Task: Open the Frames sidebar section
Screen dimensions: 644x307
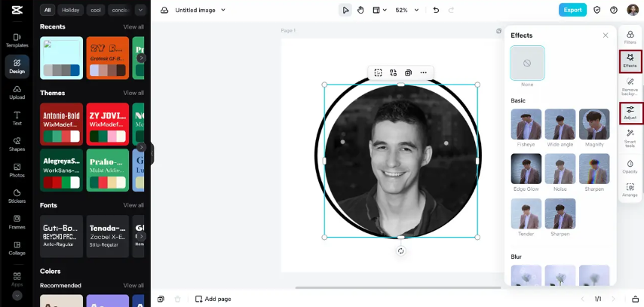Action: point(17,222)
